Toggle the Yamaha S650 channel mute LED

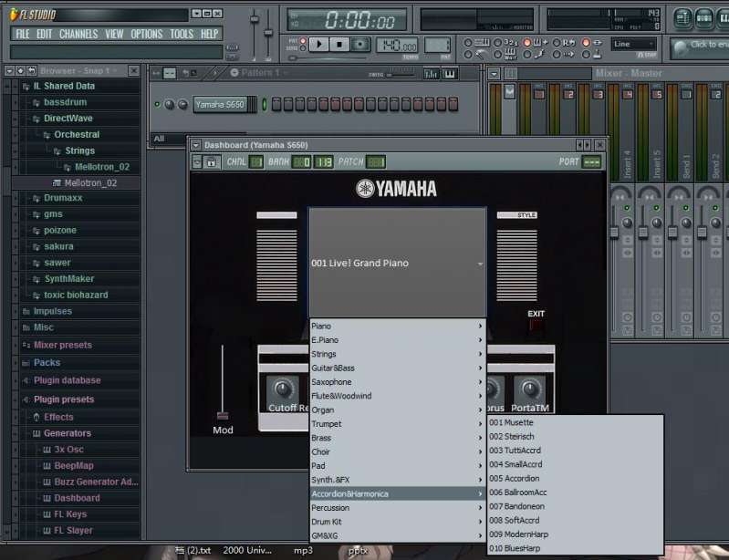[157, 105]
